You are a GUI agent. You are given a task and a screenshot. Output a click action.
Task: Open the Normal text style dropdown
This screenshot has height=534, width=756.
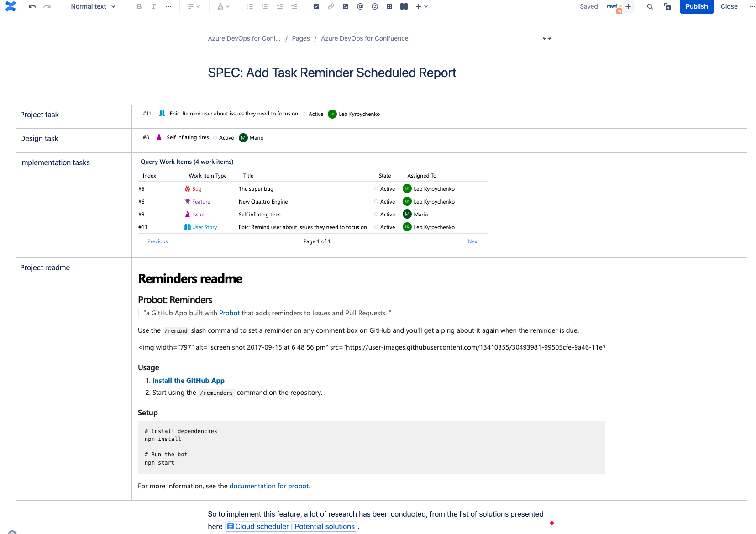click(93, 6)
